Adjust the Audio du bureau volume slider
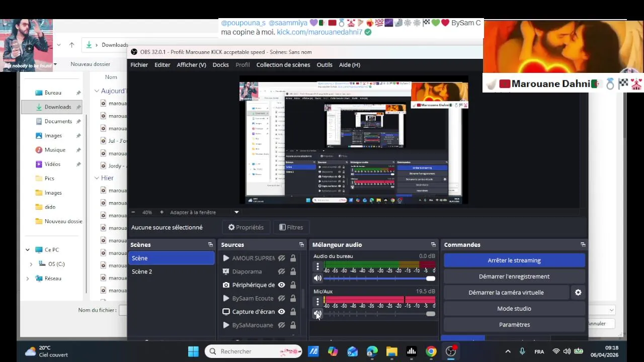The width and height of the screenshot is (644, 362). pyautogui.click(x=379, y=279)
